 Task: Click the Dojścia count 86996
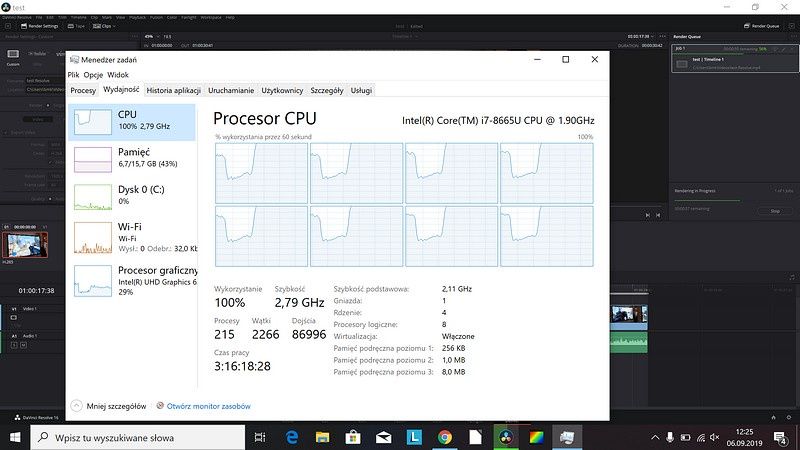[309, 335]
